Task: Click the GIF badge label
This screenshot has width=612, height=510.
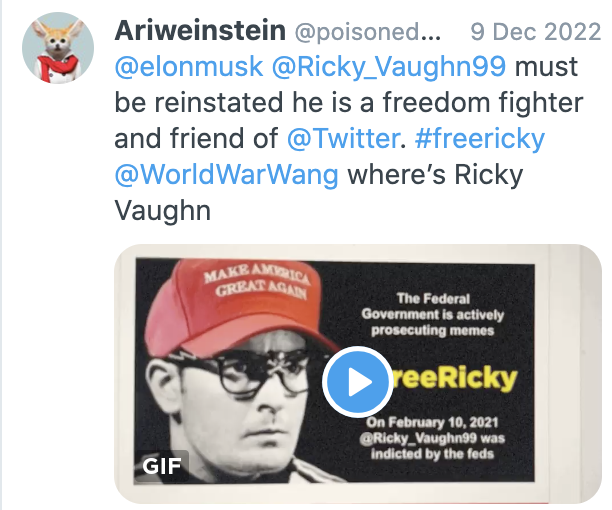Action: (x=162, y=466)
